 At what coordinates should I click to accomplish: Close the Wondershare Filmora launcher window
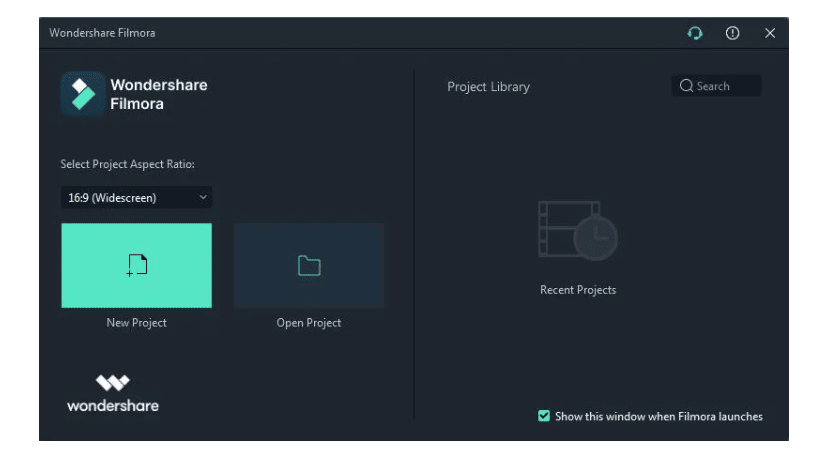[770, 33]
